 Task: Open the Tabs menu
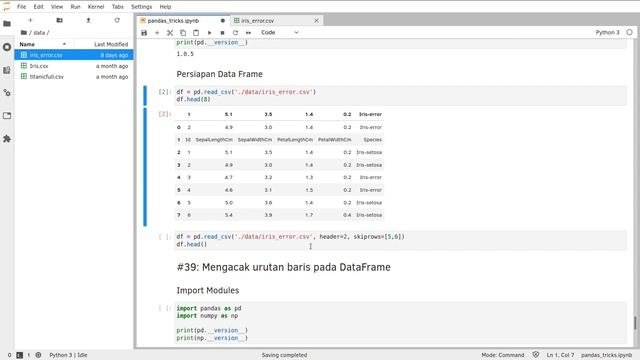[x=118, y=7]
